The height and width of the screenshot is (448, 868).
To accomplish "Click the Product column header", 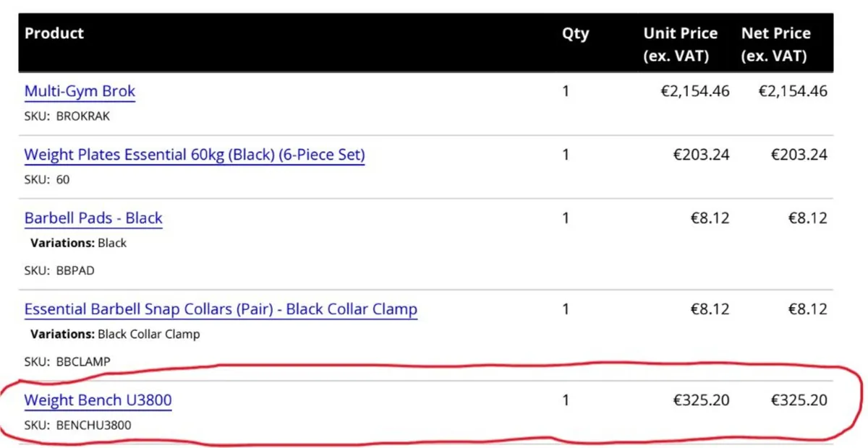I will tap(54, 33).
